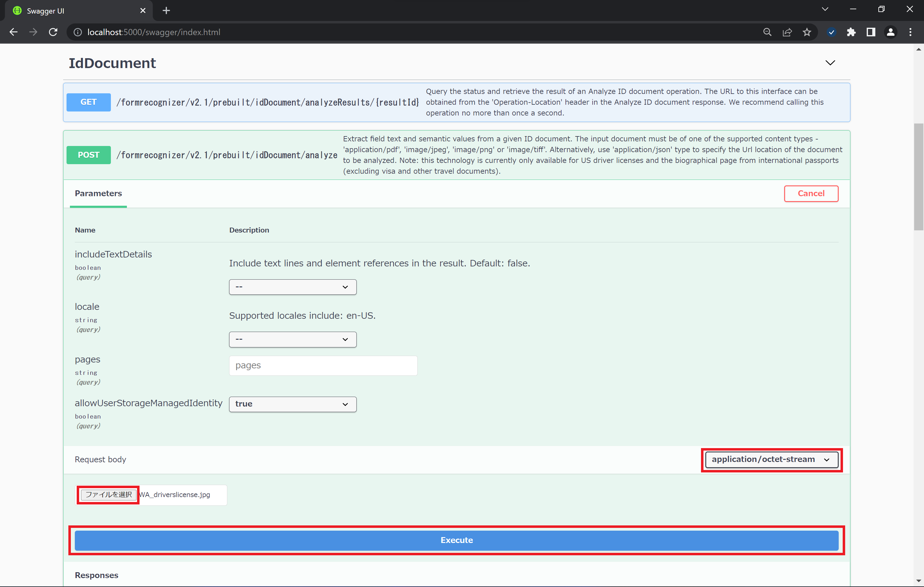
Task: Click the share page icon
Action: (x=787, y=32)
